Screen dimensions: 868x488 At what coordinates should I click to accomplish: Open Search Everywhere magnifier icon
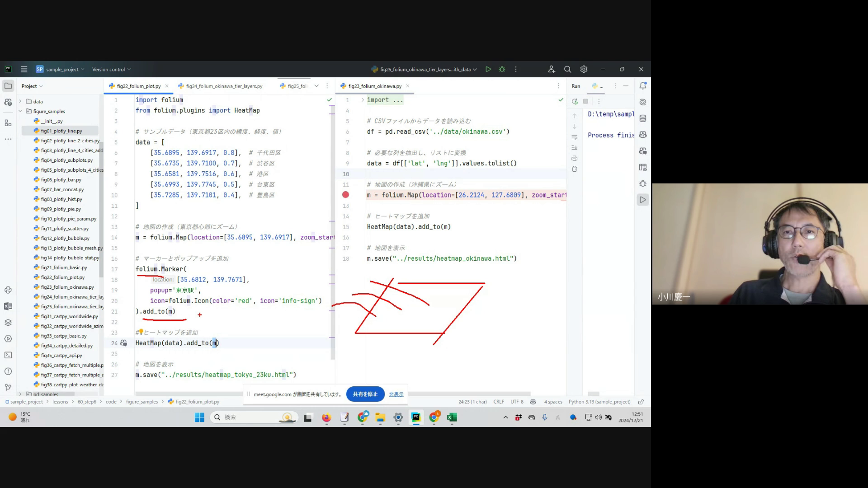click(x=567, y=69)
